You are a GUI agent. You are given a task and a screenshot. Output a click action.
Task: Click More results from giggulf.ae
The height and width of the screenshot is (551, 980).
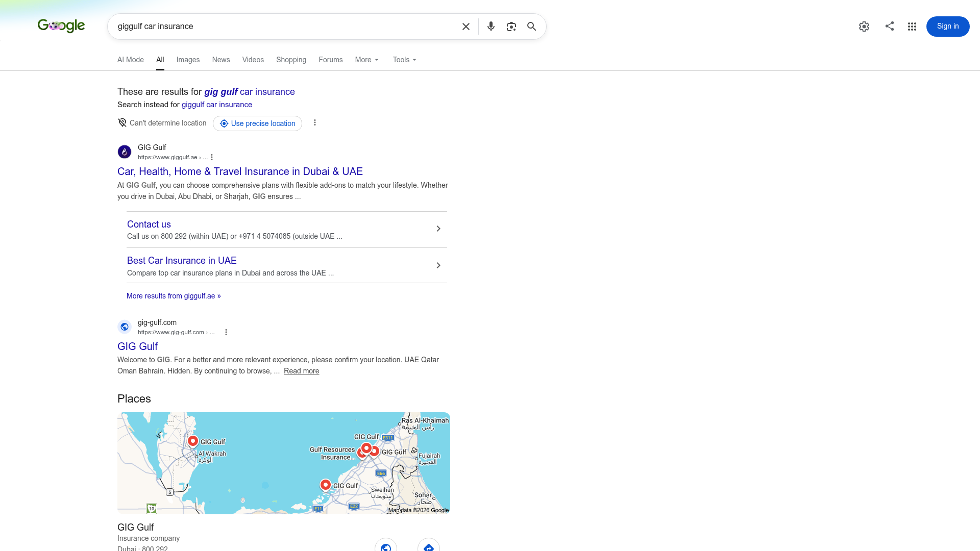click(x=174, y=296)
